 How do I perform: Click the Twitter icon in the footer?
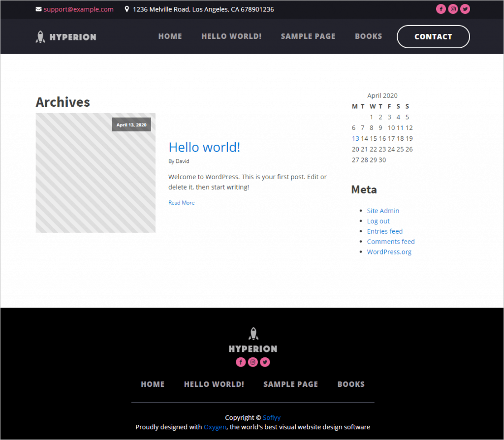coord(265,362)
